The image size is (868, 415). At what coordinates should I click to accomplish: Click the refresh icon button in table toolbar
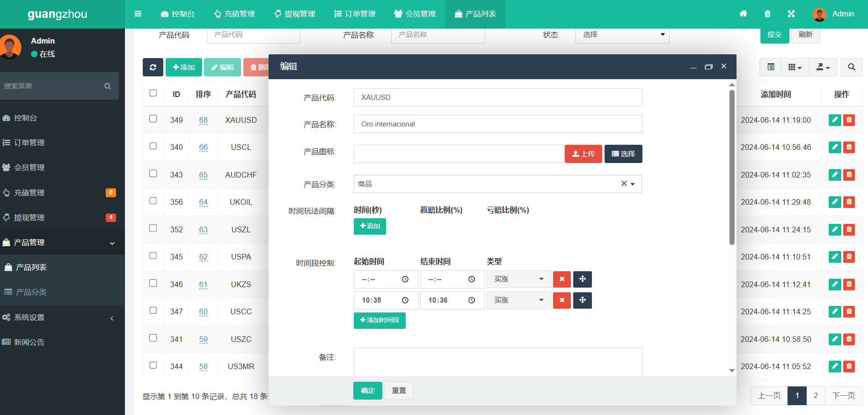[153, 67]
